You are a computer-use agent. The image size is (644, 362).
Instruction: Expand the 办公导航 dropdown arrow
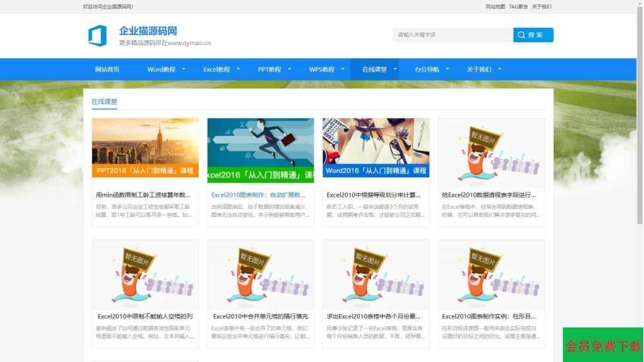(447, 69)
